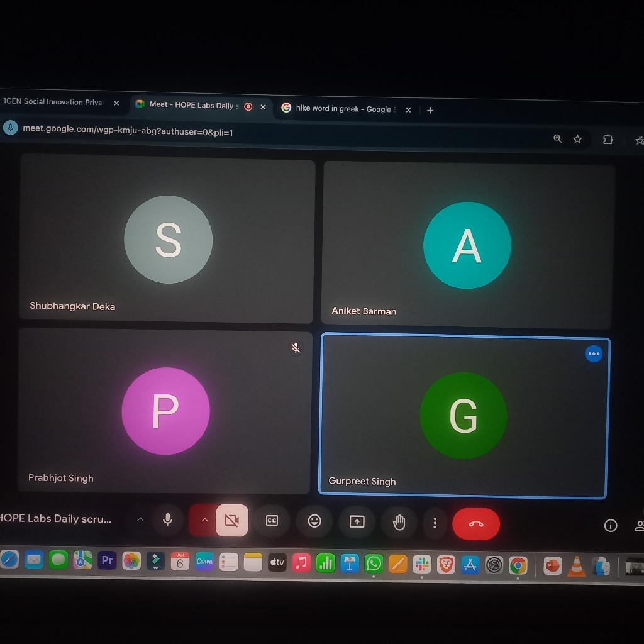644x644 pixels.
Task: Launch Canva from the dock
Action: click(204, 561)
